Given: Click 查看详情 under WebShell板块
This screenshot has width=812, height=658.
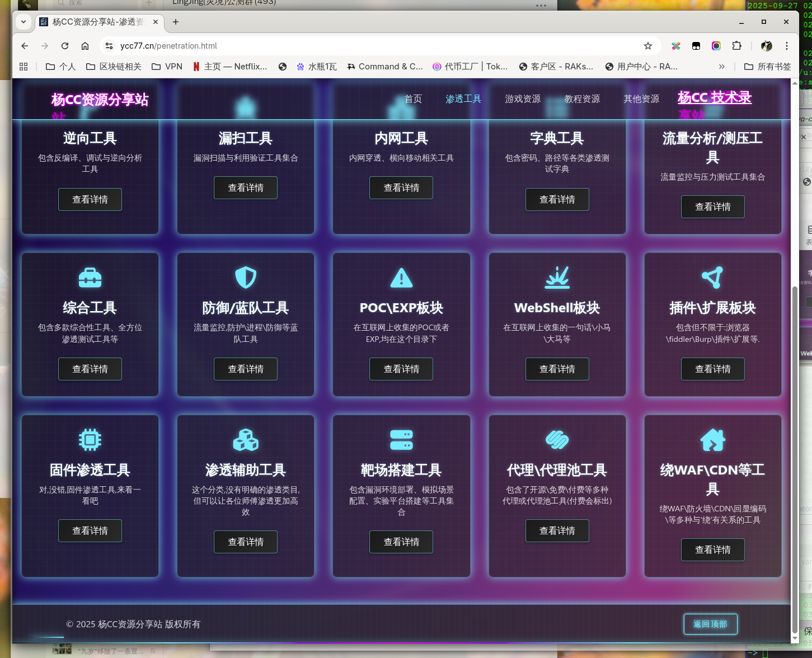Looking at the screenshot, I should (x=557, y=369).
